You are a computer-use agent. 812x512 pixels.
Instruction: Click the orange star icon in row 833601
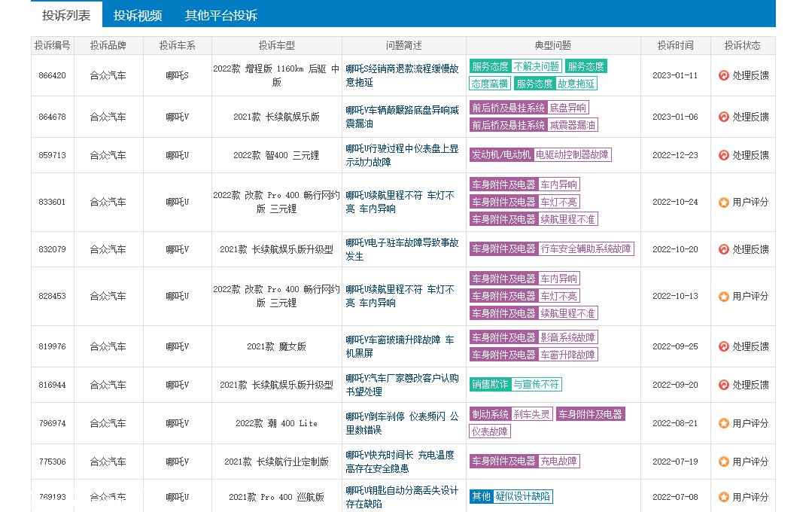pyautogui.click(x=723, y=202)
